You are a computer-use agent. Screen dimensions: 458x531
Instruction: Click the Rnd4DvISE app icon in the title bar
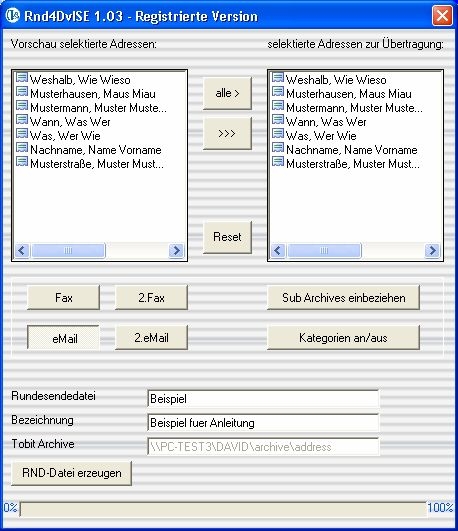coord(13,16)
